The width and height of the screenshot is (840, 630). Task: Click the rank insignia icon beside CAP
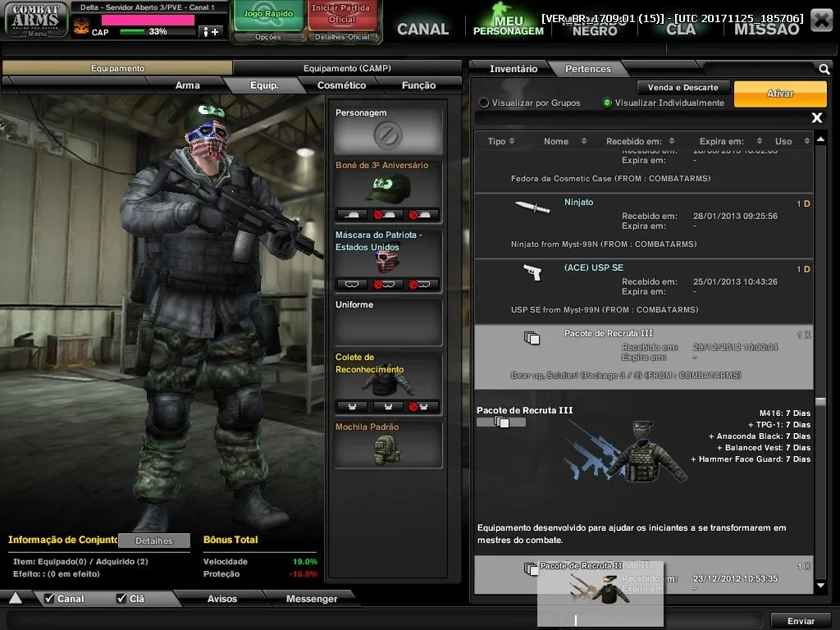81,26
